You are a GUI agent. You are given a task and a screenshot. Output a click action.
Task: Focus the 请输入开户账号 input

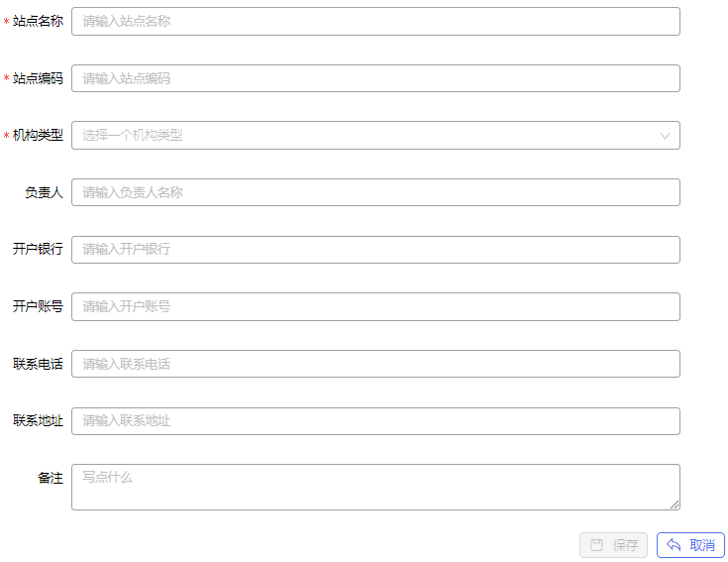[x=375, y=306]
